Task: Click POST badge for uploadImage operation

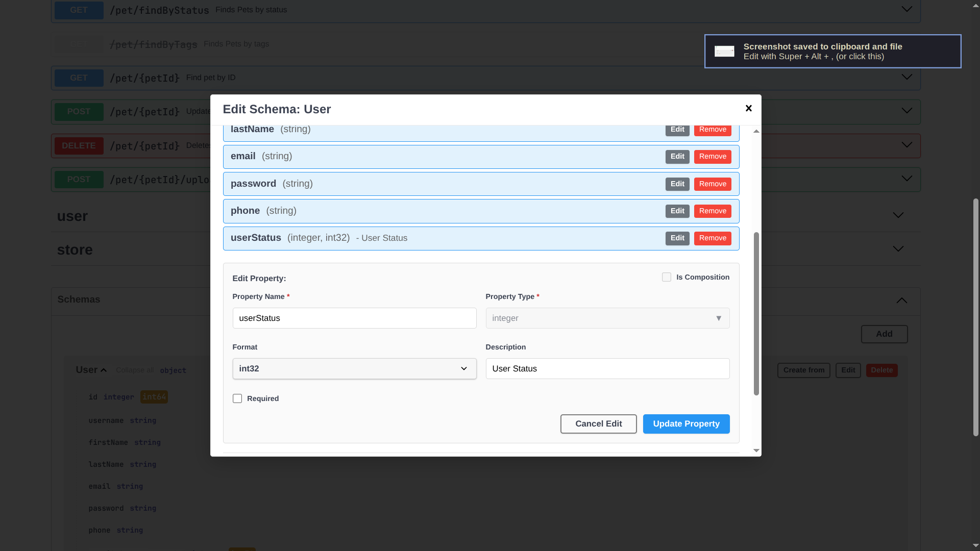Action: coord(79,179)
